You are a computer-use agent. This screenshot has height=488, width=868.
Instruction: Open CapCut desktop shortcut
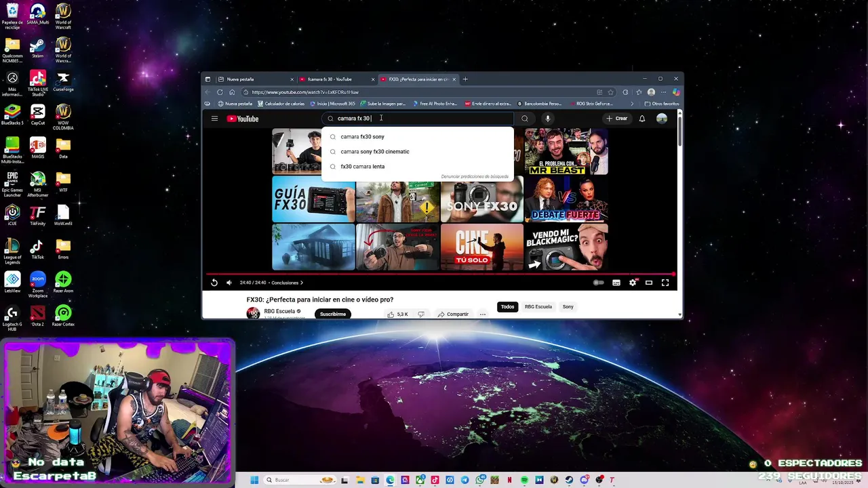[37, 115]
